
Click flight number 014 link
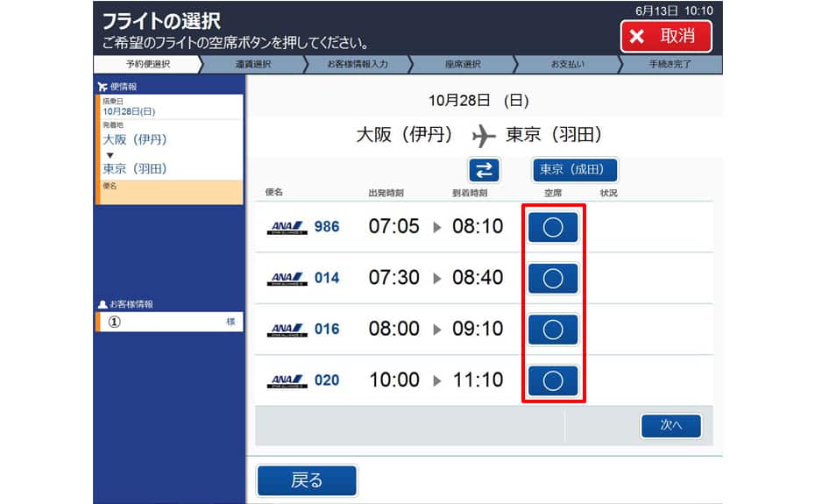(x=327, y=278)
